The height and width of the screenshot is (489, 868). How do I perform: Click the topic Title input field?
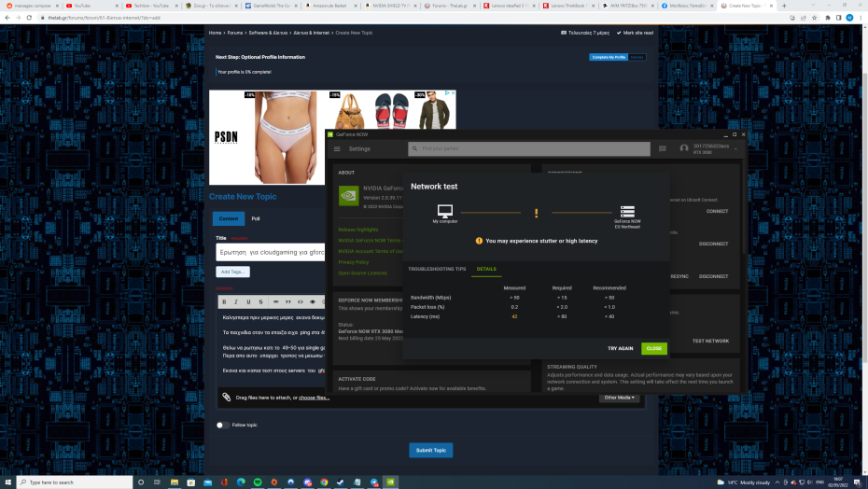click(270, 253)
